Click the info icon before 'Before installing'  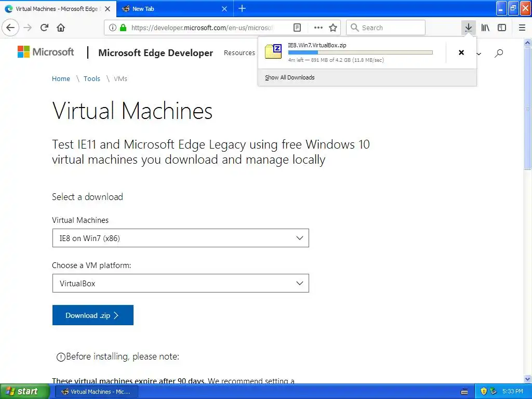[61, 357]
